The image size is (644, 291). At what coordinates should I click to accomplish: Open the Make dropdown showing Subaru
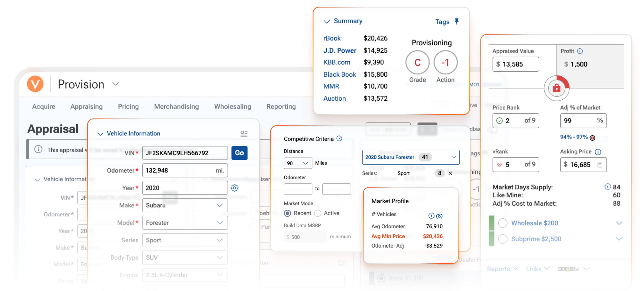click(185, 205)
